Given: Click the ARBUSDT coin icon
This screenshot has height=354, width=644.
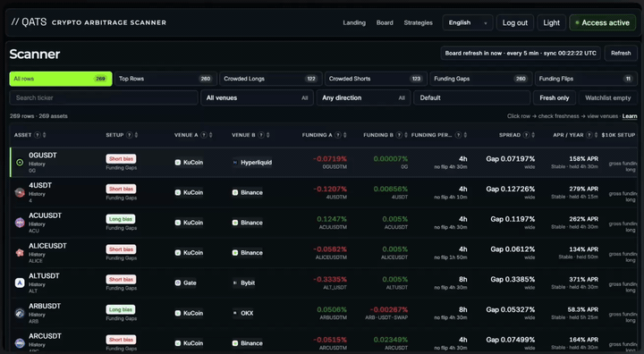Looking at the screenshot, I should (x=20, y=313).
